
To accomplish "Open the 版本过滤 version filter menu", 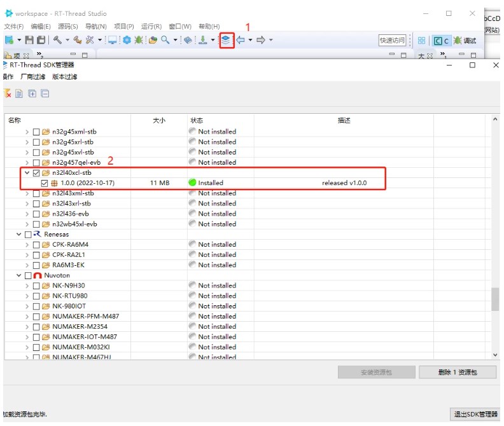I will (x=64, y=77).
